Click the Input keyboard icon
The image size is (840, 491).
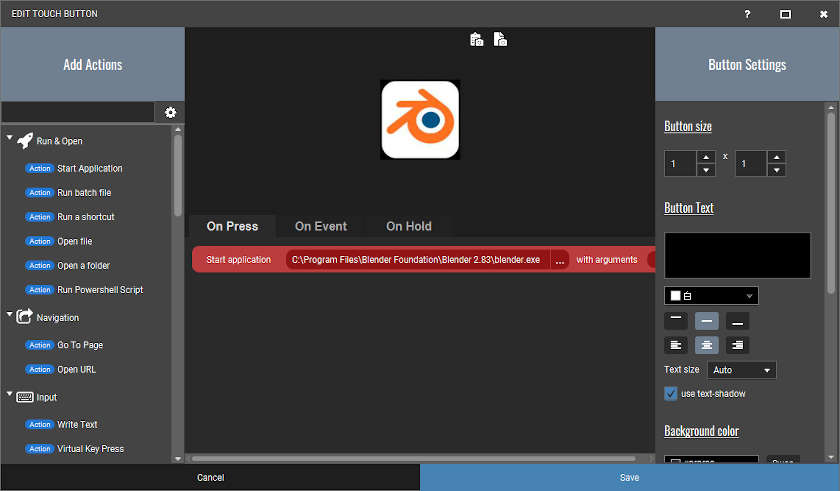[x=25, y=397]
